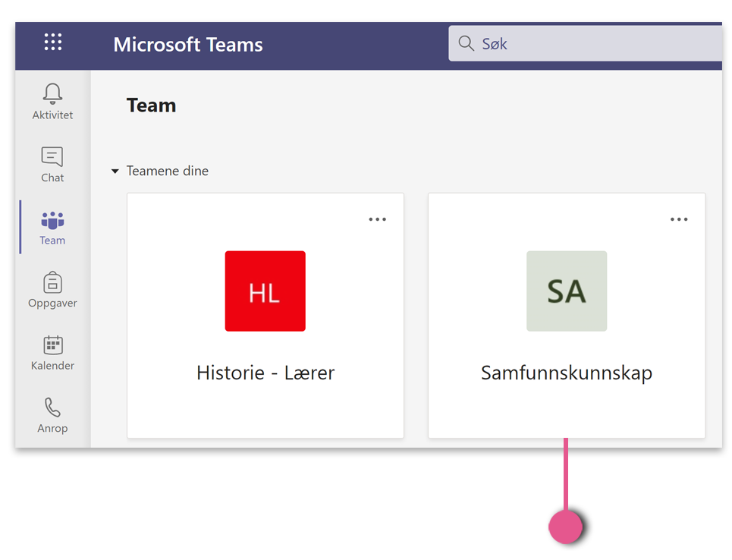Screen dimensions: 732x560
Task: Click the SA team avatar
Action: coord(567,291)
